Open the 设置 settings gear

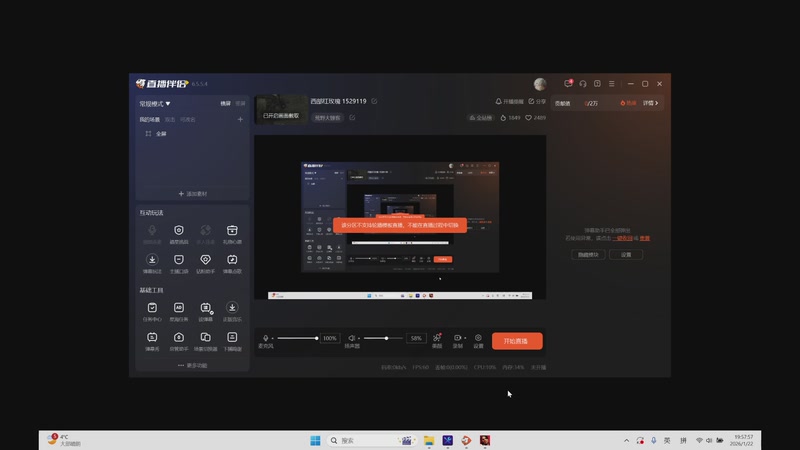[x=478, y=340]
